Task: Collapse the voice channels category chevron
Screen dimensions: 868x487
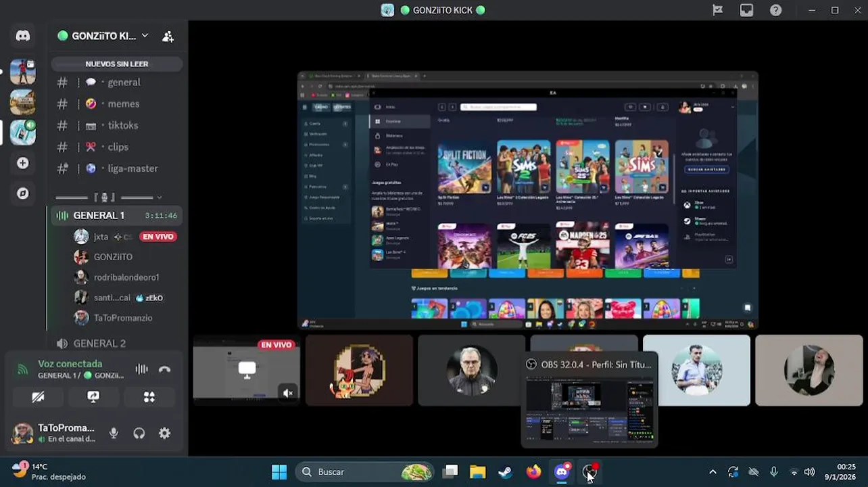Action: pyautogui.click(x=159, y=198)
